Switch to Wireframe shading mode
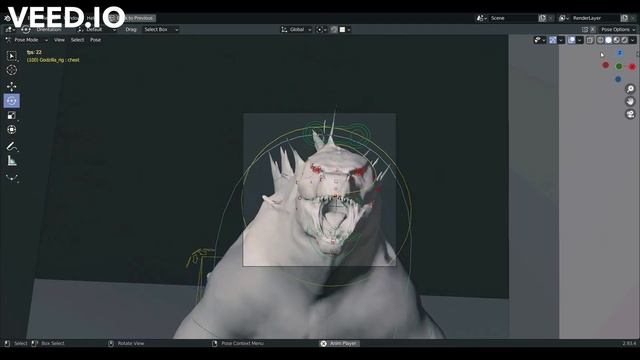This screenshot has width=640, height=360. point(600,40)
